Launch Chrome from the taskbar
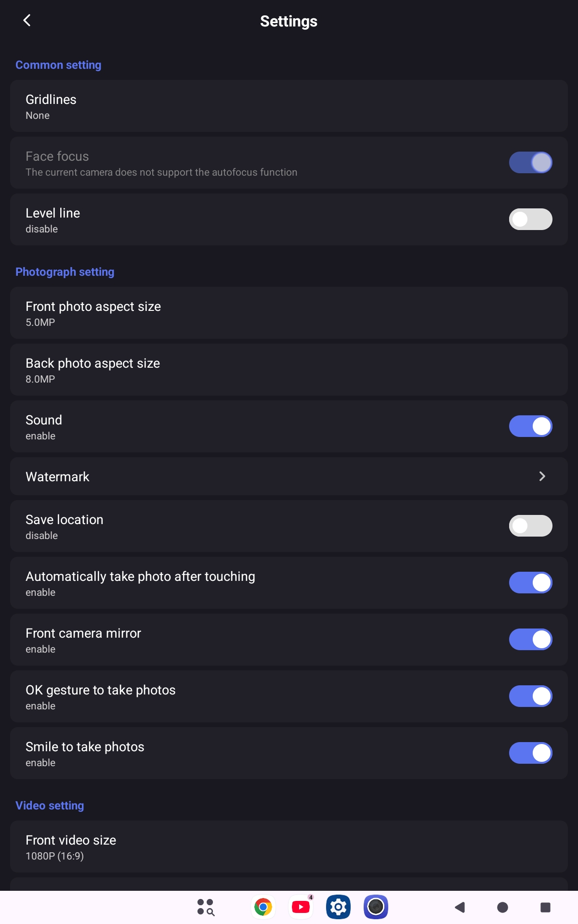578x924 pixels. pyautogui.click(x=263, y=907)
